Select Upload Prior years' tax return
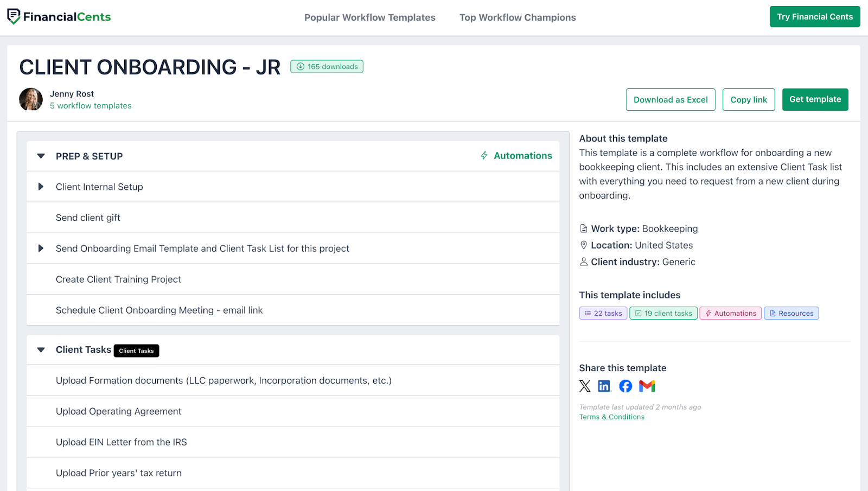Image resolution: width=868 pixels, height=491 pixels. tap(293, 473)
